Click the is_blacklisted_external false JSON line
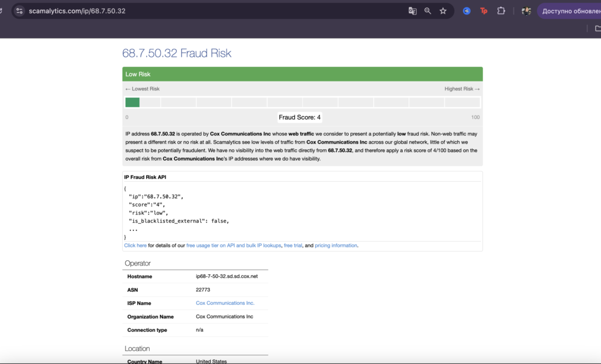 click(179, 221)
